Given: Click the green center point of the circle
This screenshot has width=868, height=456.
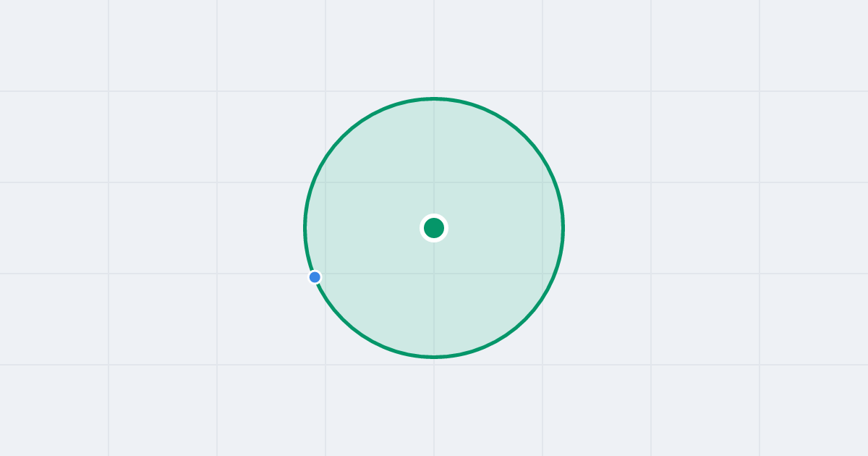Looking at the screenshot, I should pyautogui.click(x=434, y=228).
